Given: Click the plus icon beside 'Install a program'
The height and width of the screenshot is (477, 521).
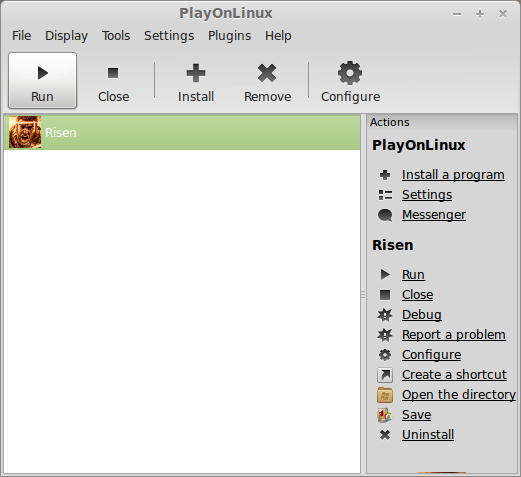Looking at the screenshot, I should pyautogui.click(x=385, y=175).
